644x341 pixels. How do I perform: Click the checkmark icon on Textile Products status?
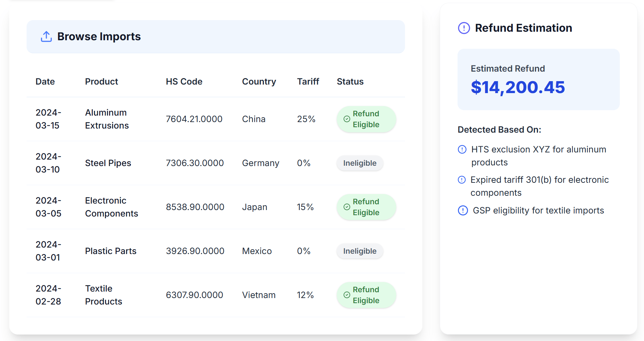click(347, 295)
